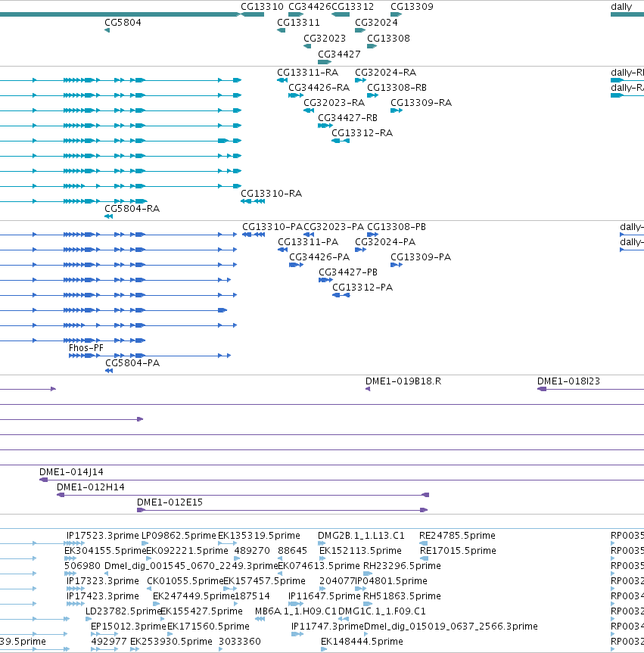Select the CG13310 gene label
Screen dimensions: 644x653
tap(262, 7)
